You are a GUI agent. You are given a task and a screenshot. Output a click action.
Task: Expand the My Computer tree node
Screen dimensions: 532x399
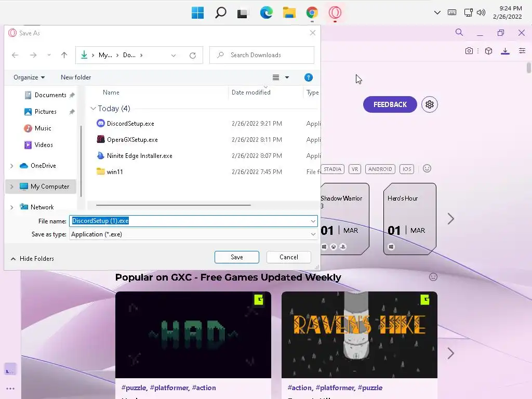[12, 187]
